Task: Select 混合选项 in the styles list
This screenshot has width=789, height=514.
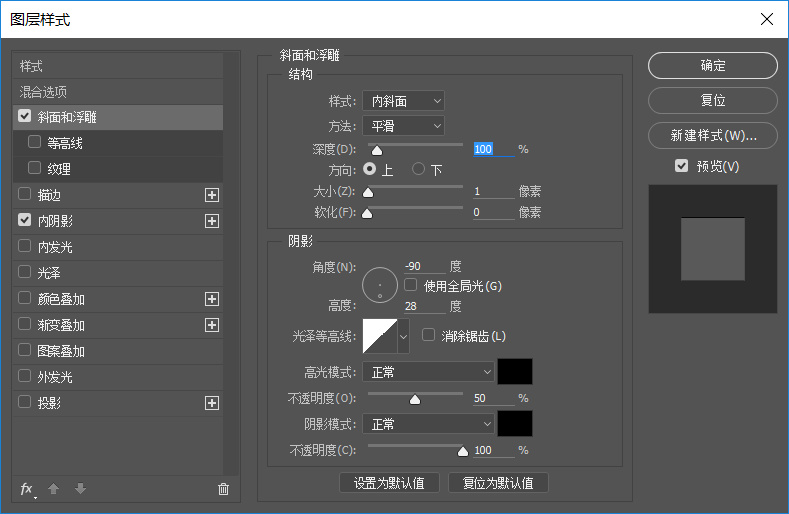Action: pyautogui.click(x=46, y=91)
